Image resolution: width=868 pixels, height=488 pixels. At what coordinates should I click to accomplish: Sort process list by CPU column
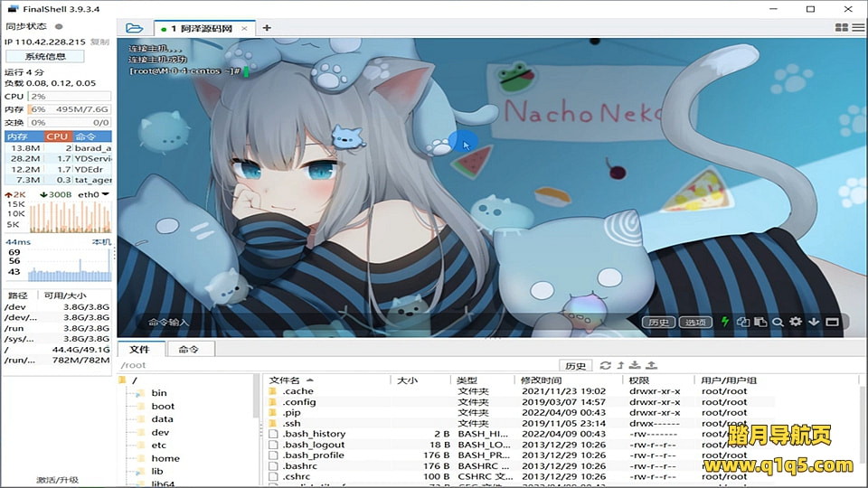point(57,136)
